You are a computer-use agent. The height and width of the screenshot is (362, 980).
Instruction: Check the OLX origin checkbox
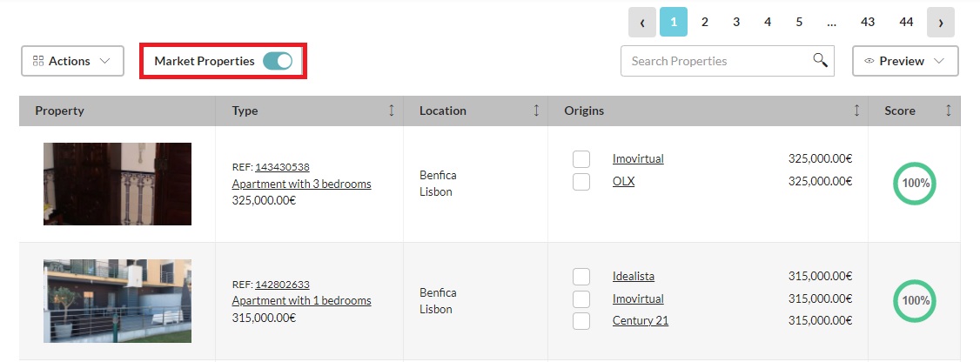coord(581,182)
